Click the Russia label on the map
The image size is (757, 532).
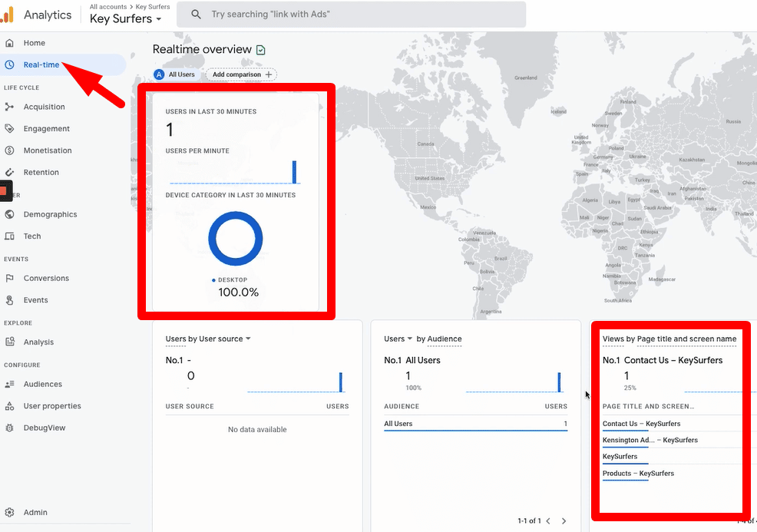[x=733, y=121]
